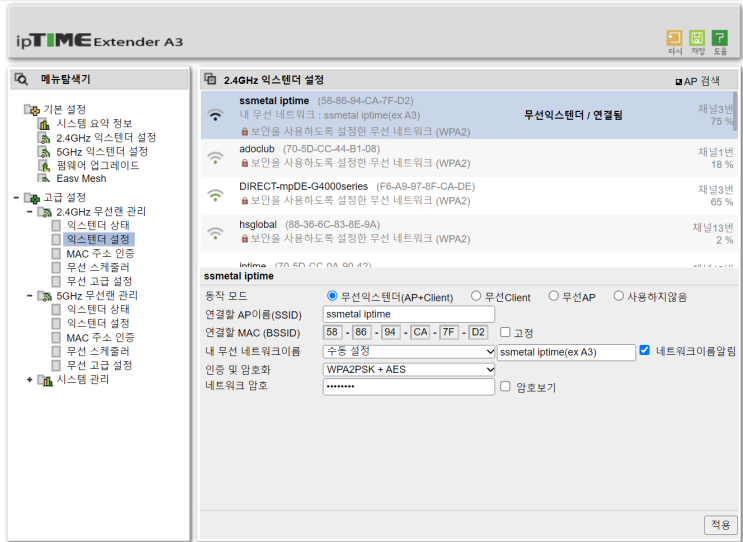Enable the 암호보기 checkbox
This screenshot has width=743, height=542.
(505, 387)
